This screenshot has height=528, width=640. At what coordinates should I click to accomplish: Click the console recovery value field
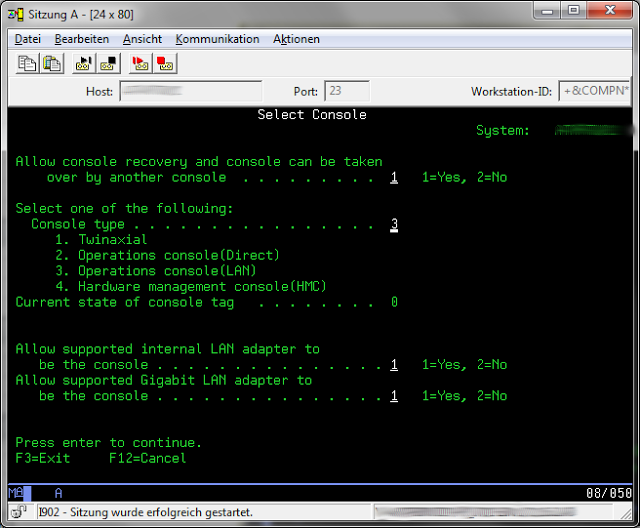395,178
